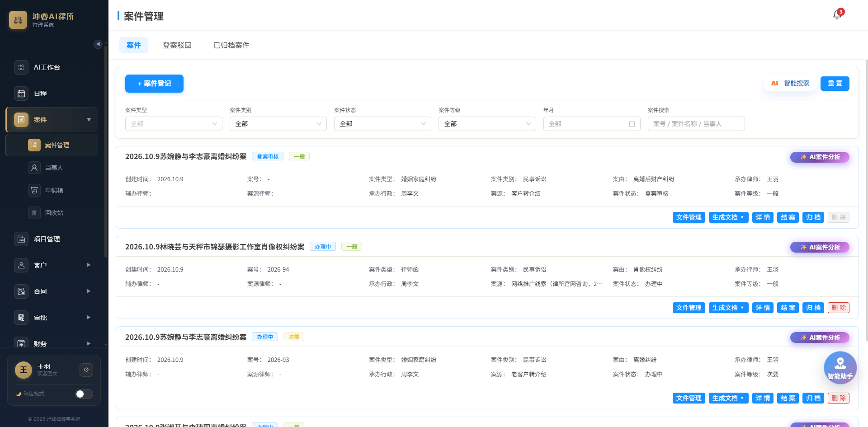View 详情 of the 登案审核 case
This screenshot has width=868, height=427.
[x=763, y=217]
